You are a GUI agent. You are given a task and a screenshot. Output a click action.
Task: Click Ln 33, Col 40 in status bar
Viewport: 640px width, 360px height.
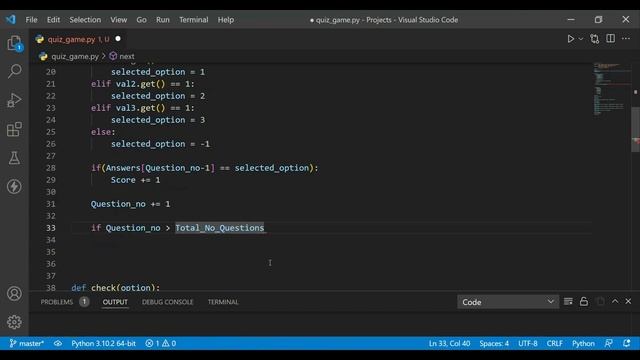pos(449,343)
